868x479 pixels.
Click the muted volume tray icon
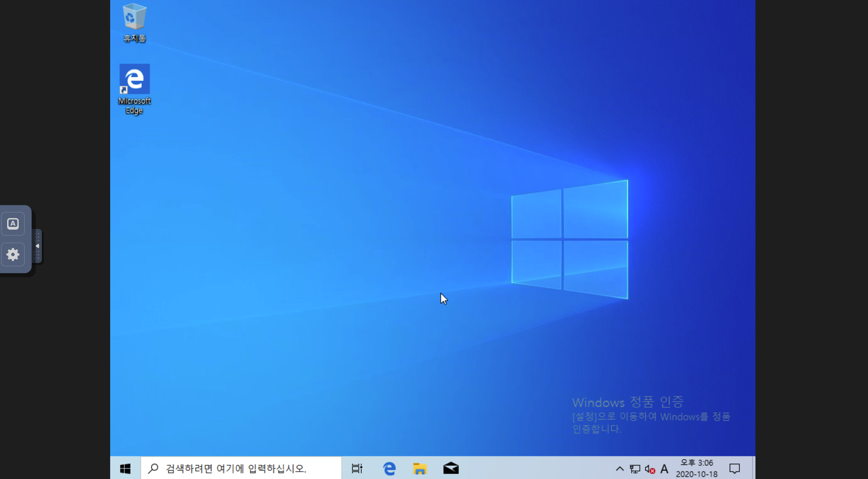650,469
